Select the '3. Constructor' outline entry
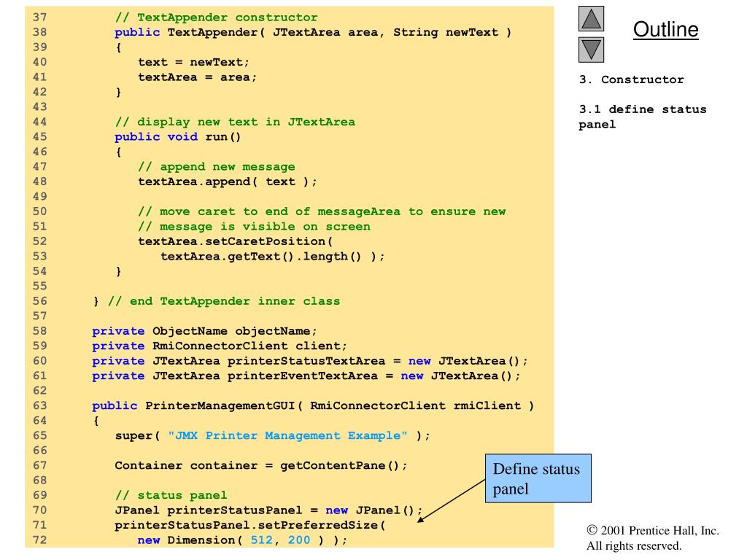This screenshot has width=747, height=560. pyautogui.click(x=631, y=79)
